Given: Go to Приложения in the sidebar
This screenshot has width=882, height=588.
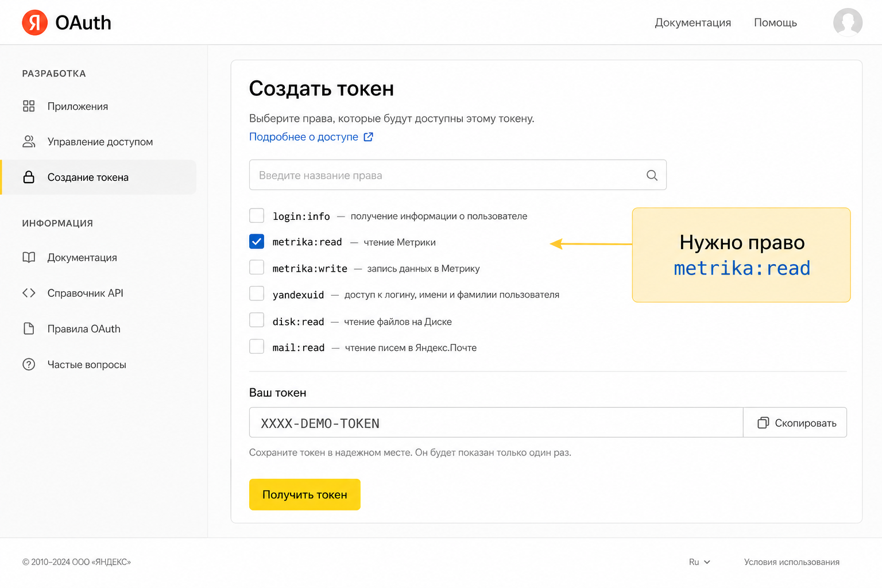Looking at the screenshot, I should pyautogui.click(x=78, y=106).
